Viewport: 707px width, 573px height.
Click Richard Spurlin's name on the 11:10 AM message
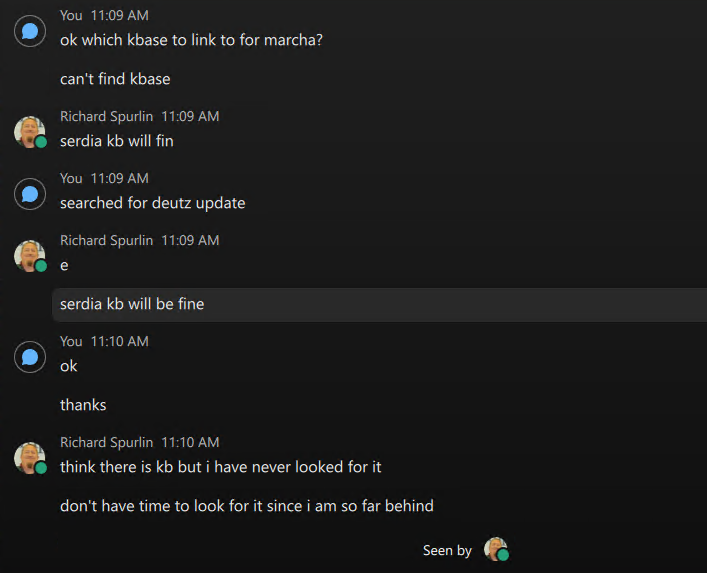(106, 442)
